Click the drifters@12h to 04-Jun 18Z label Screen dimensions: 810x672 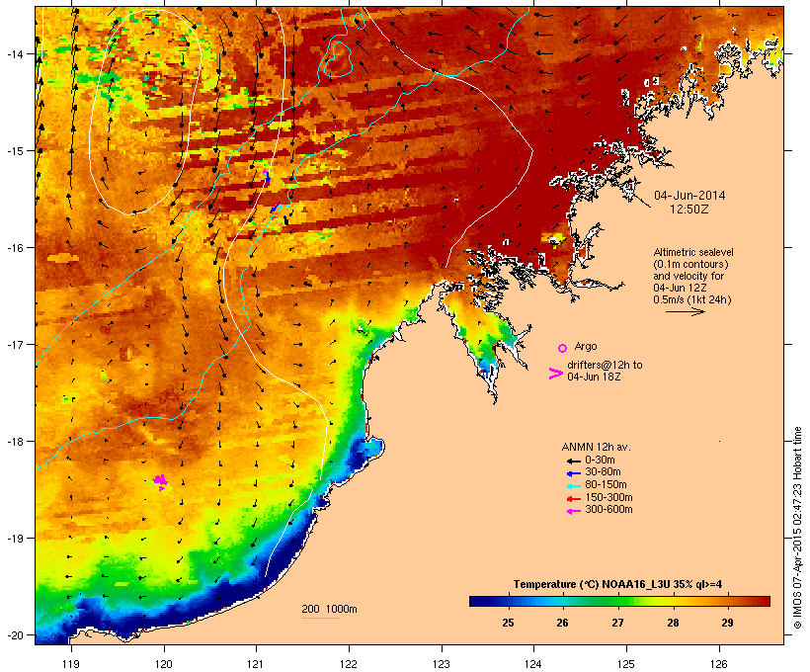(x=605, y=371)
